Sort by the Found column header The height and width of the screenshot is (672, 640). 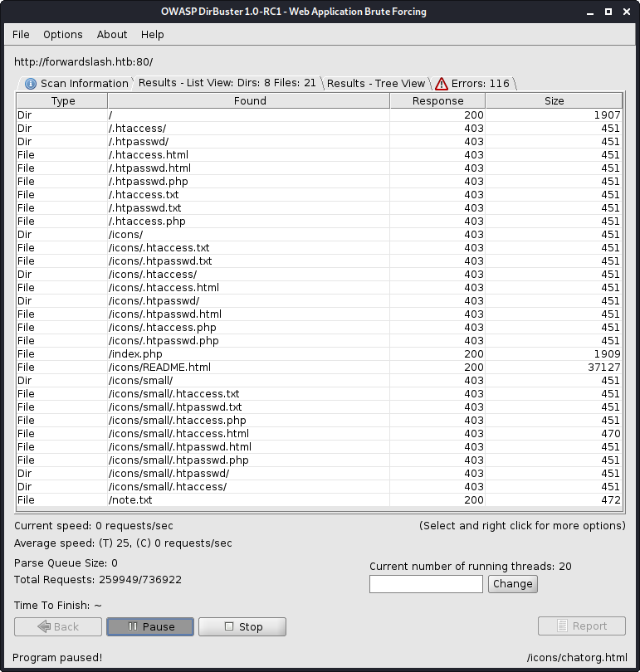tap(249, 100)
